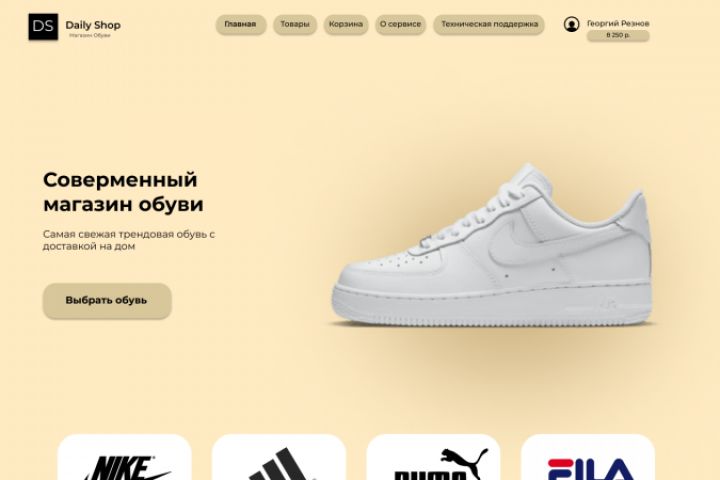Select the Fila brand logo card
Image resolution: width=720 pixels, height=480 pixels.
(x=588, y=457)
